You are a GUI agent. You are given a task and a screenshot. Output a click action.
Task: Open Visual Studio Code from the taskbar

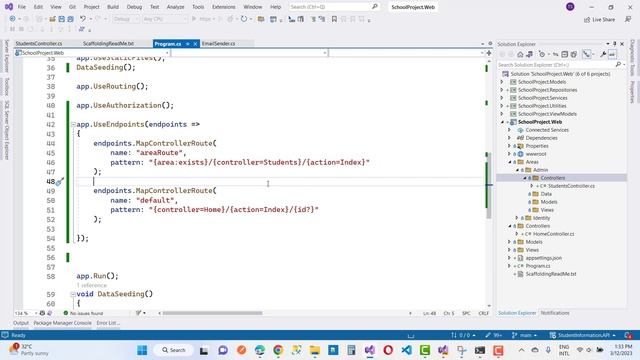tap(407, 350)
